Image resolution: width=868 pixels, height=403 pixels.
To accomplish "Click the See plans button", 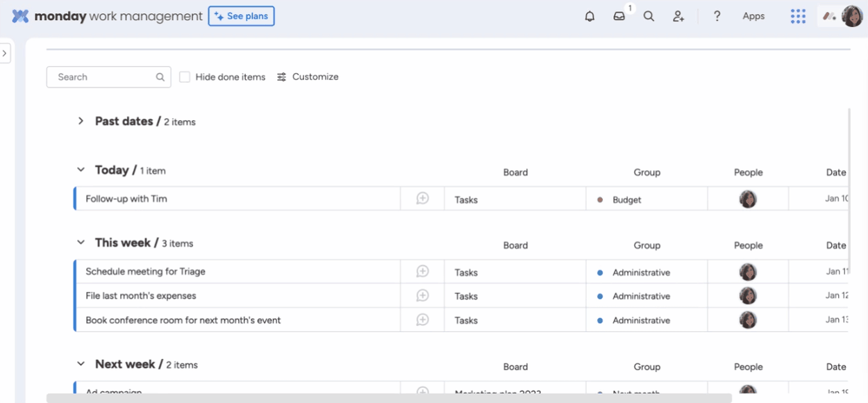I will (x=241, y=17).
